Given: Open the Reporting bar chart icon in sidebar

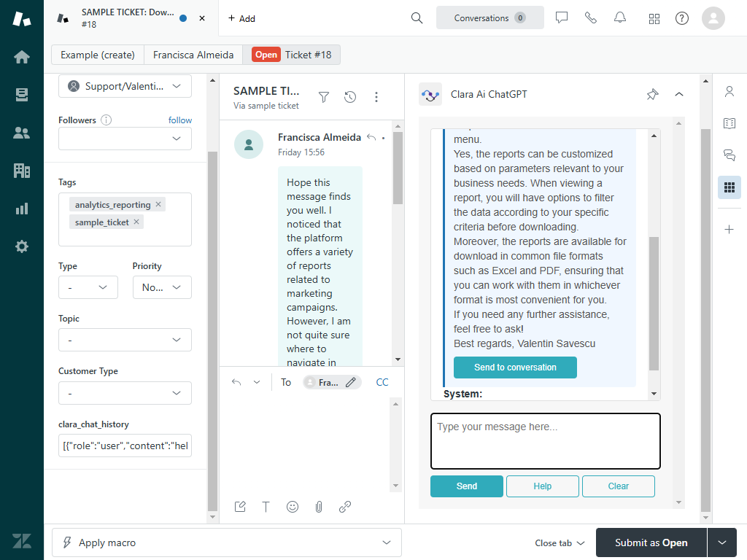Looking at the screenshot, I should click(22, 209).
